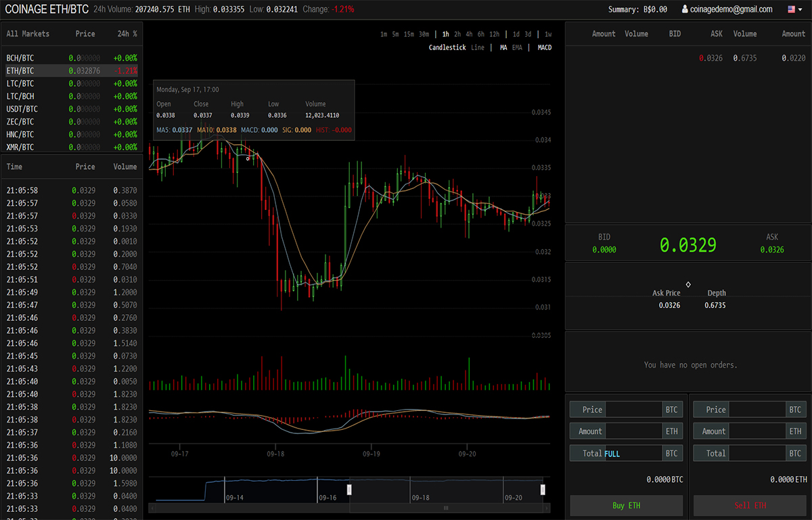812x520 pixels.
Task: Enable the MA indicator
Action: 503,47
